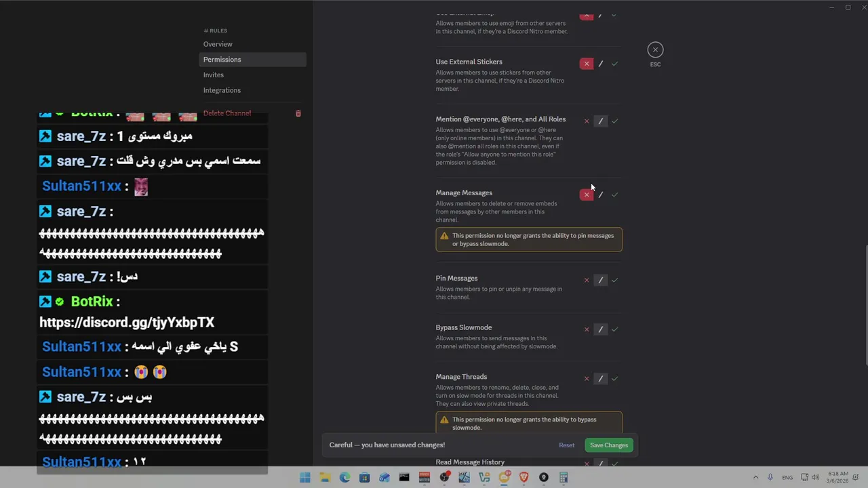This screenshot has width=868, height=488.
Task: Close settings with the ESC circle button
Action: click(x=655, y=49)
